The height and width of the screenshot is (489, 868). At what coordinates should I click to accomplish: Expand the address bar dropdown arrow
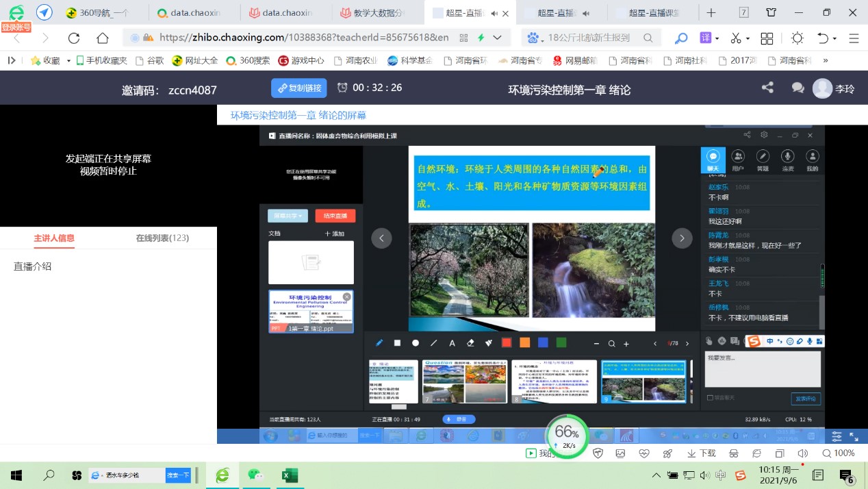(x=498, y=38)
